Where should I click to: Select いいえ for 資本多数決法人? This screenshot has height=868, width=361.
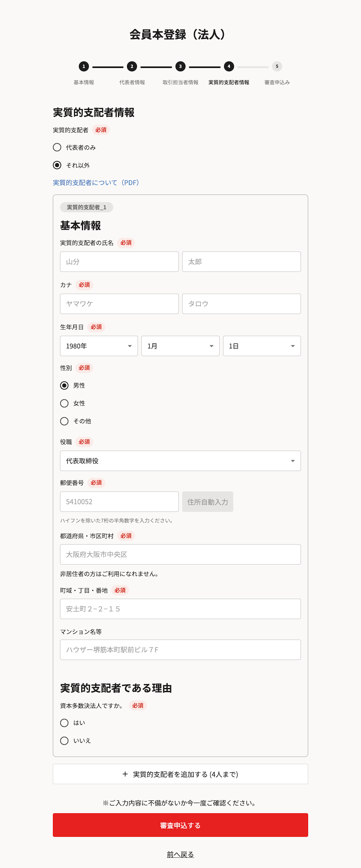point(64,741)
